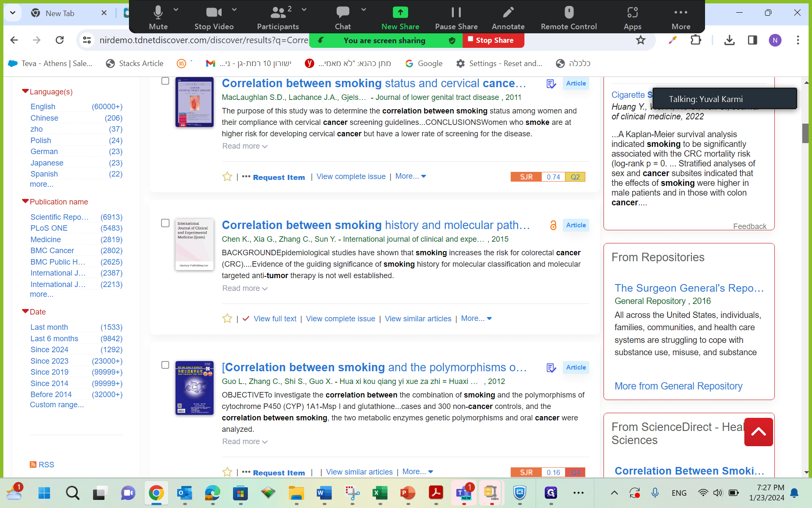
Task: Click the address bar URL field
Action: click(203, 40)
